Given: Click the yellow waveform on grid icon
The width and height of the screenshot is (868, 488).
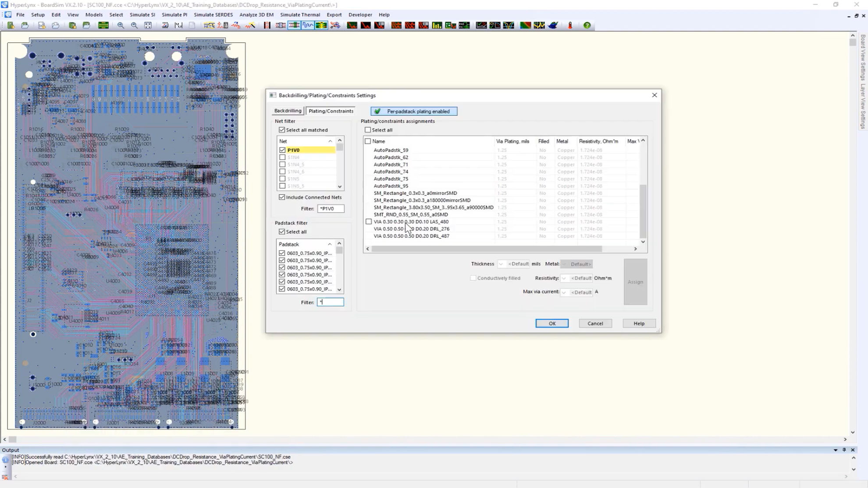Looking at the screenshot, I should pyautogui.click(x=539, y=25).
